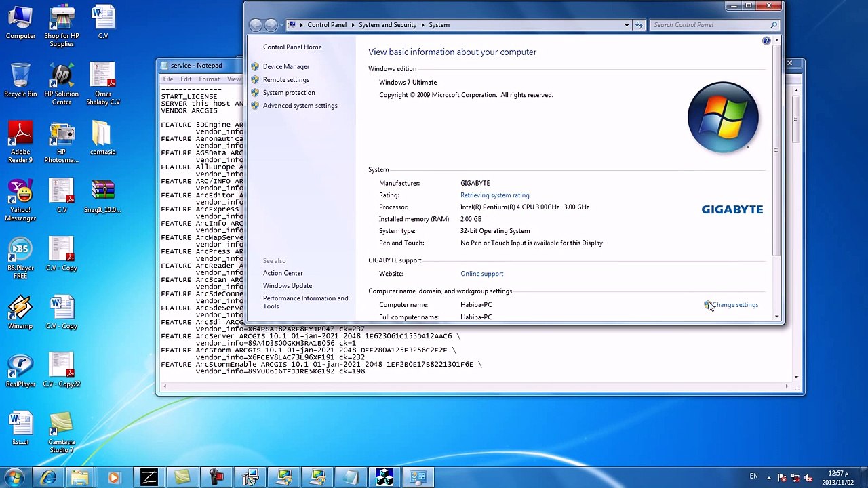Select the Snagit_10.0 archive icon

coord(102,197)
